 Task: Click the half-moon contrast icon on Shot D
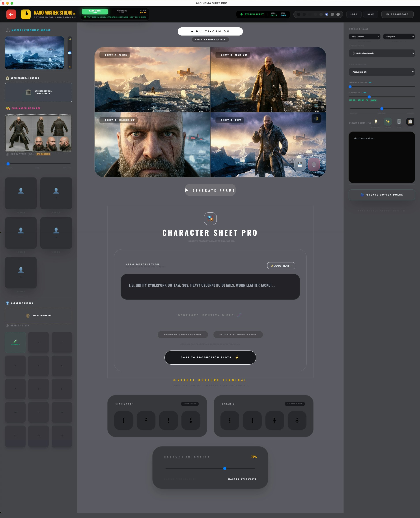[x=316, y=119]
